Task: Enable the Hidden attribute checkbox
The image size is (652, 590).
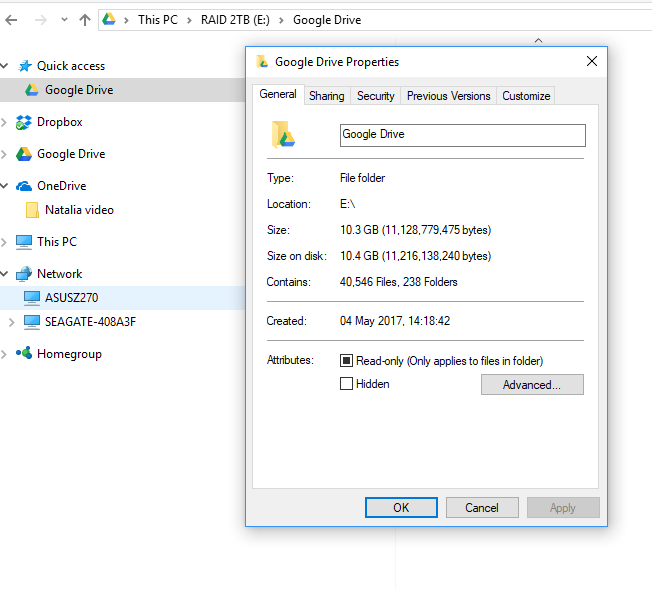Action: [346, 383]
